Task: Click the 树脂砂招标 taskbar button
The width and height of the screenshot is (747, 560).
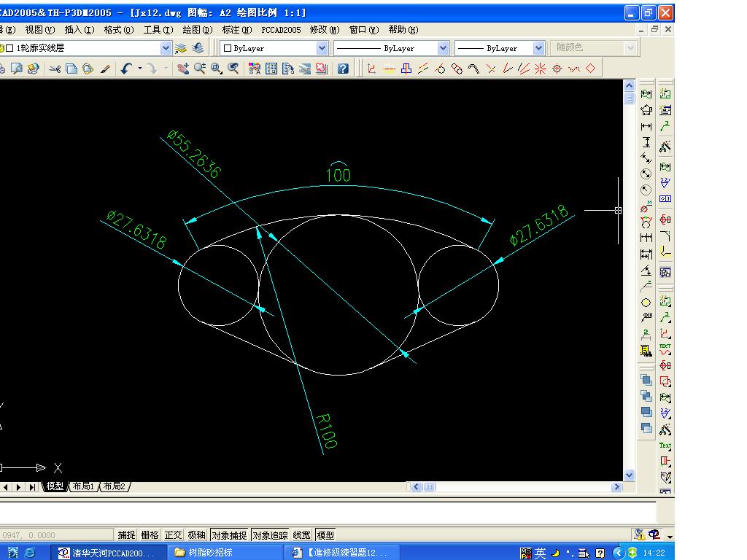Action: (x=226, y=553)
